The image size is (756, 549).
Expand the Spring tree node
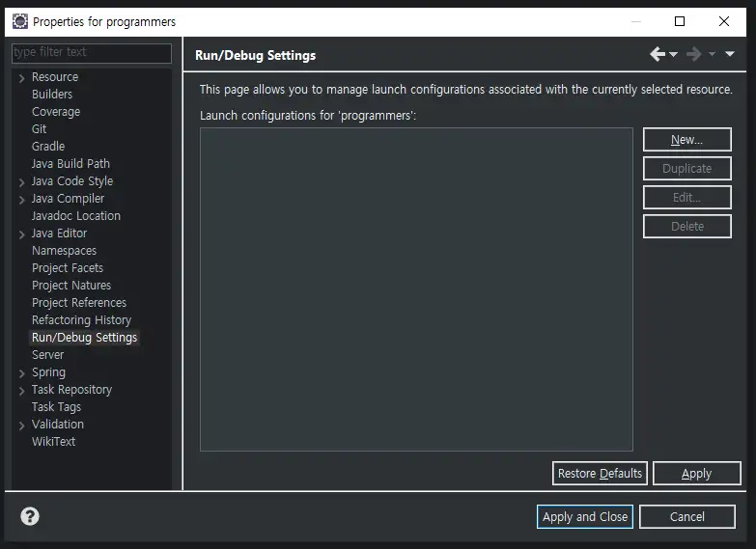pos(21,373)
